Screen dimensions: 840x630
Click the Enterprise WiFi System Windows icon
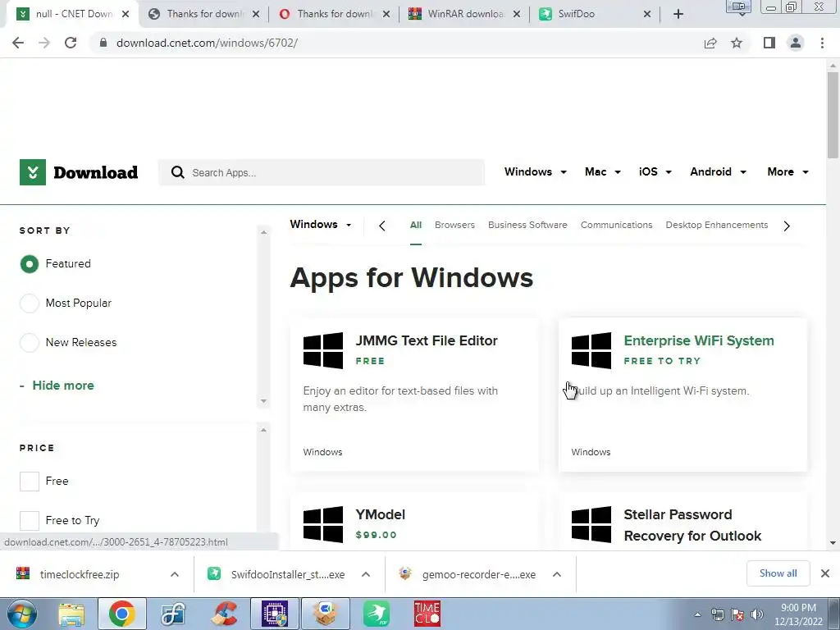pyautogui.click(x=591, y=350)
